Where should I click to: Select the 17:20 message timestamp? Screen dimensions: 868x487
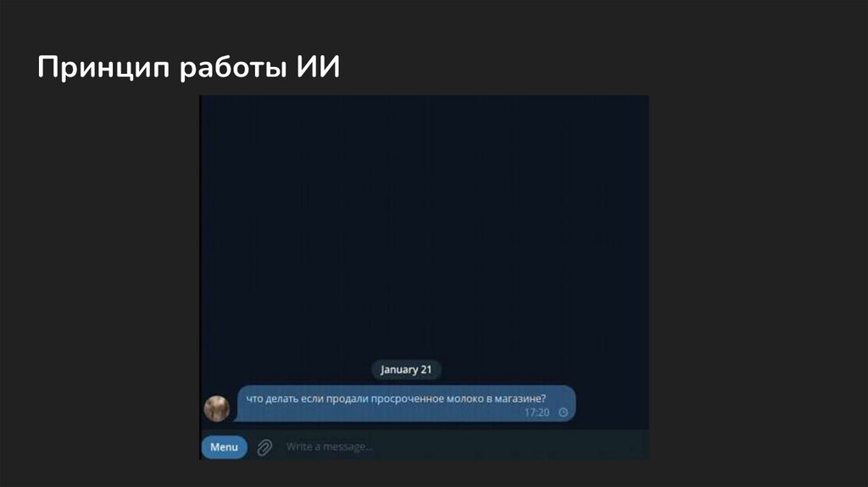click(537, 412)
